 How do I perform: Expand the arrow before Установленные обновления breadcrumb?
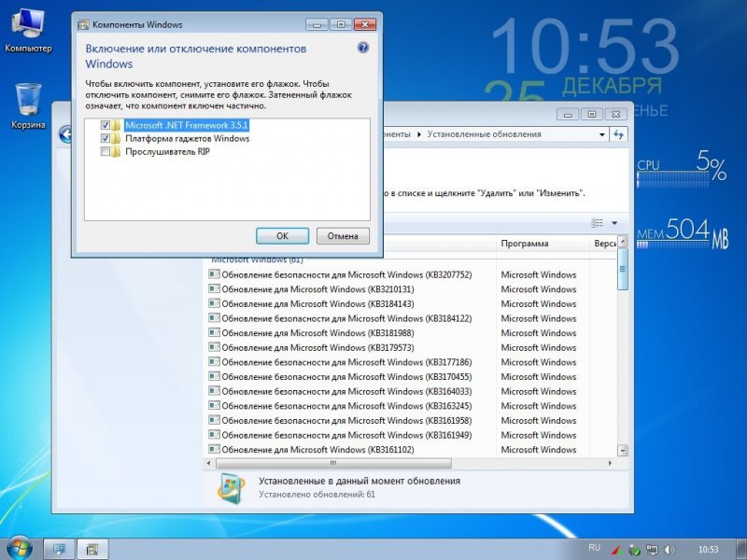click(x=418, y=134)
